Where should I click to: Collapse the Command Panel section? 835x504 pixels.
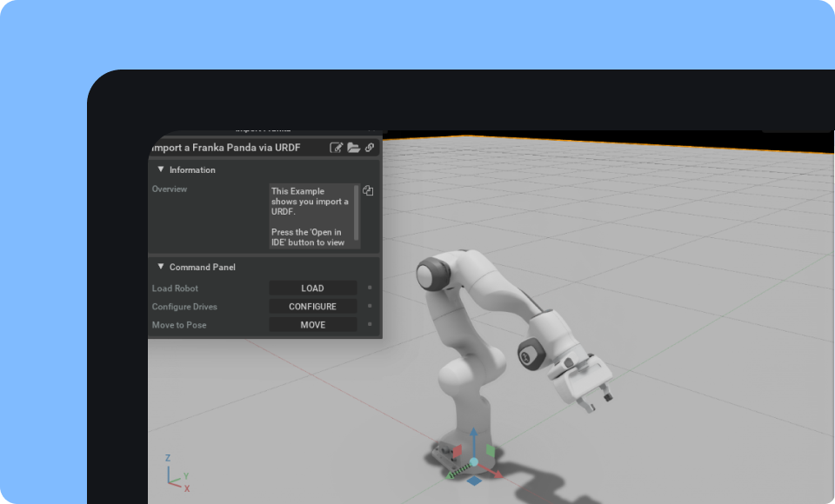click(x=161, y=267)
